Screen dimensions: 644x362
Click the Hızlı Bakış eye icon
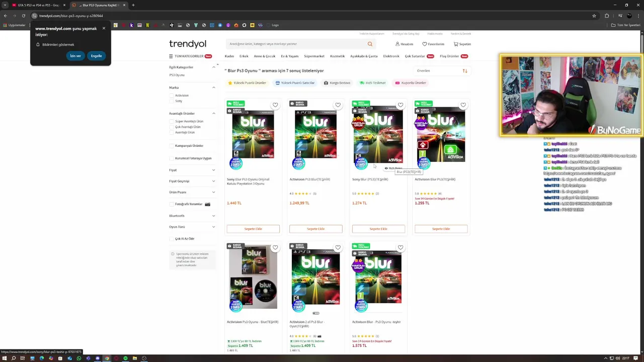point(386,168)
